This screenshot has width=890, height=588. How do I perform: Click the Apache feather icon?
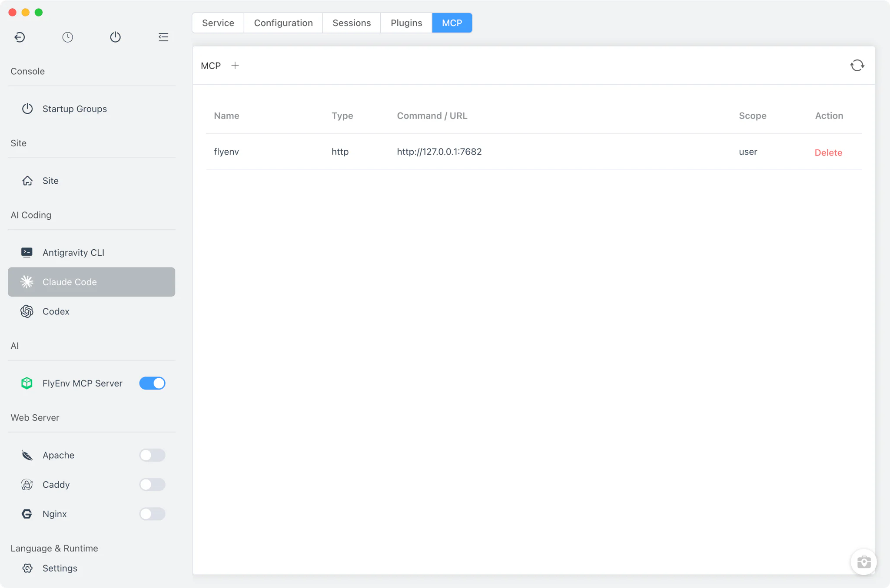tap(27, 455)
